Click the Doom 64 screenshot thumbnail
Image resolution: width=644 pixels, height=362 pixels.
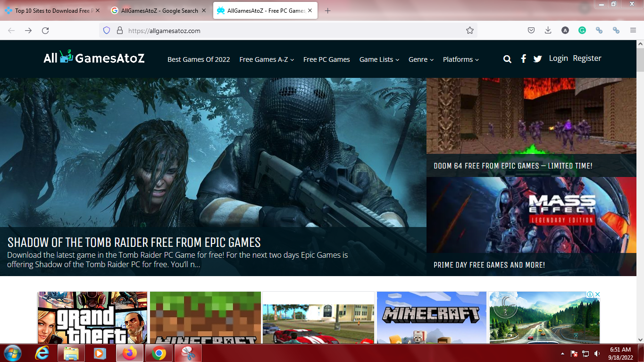point(531,116)
